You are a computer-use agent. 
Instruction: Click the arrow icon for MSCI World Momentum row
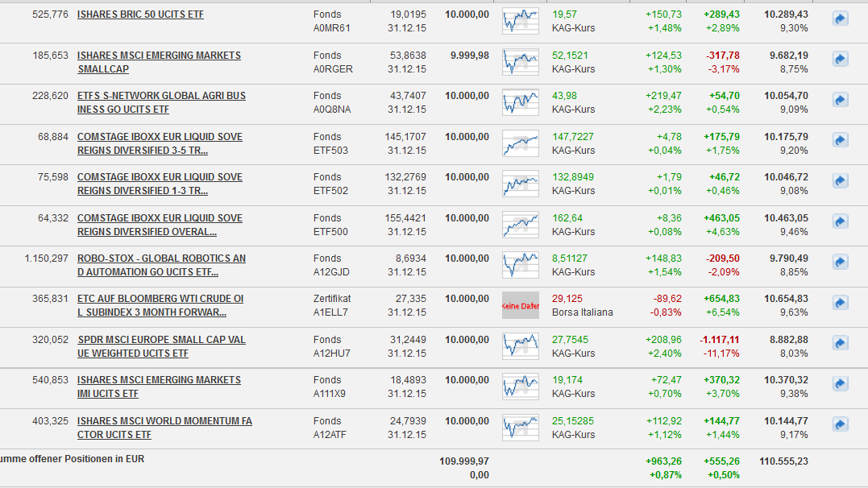tap(840, 424)
